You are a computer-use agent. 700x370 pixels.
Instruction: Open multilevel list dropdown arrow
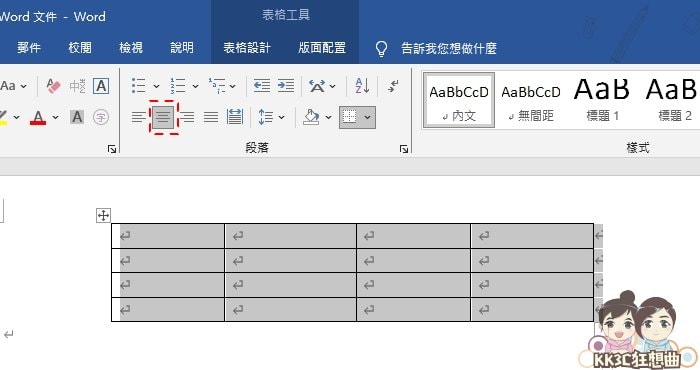(x=233, y=86)
